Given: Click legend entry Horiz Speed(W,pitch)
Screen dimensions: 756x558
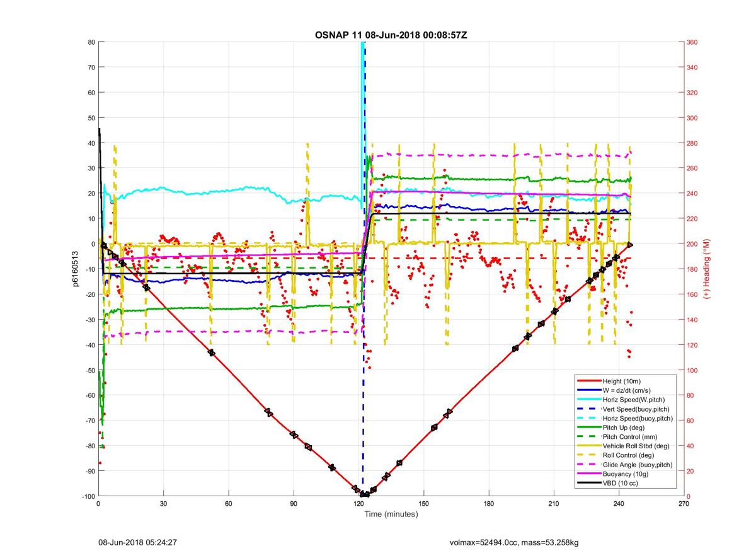Looking at the screenshot, I should pos(634,400).
